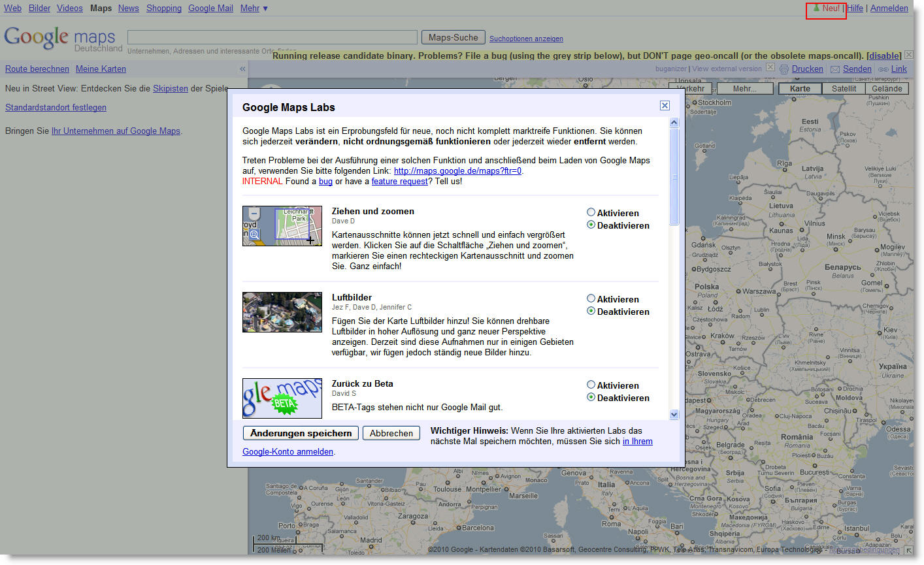
Task: Open Shopping from top navigation
Action: 163,8
